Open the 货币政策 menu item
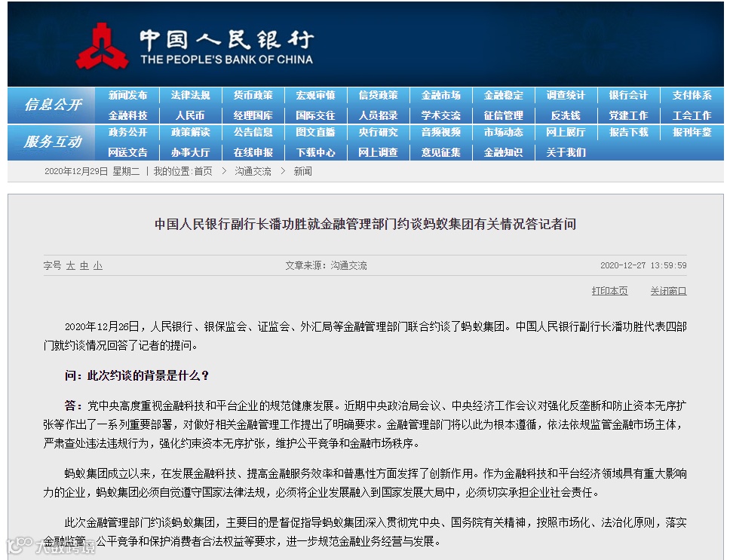The image size is (730, 560). [x=253, y=96]
